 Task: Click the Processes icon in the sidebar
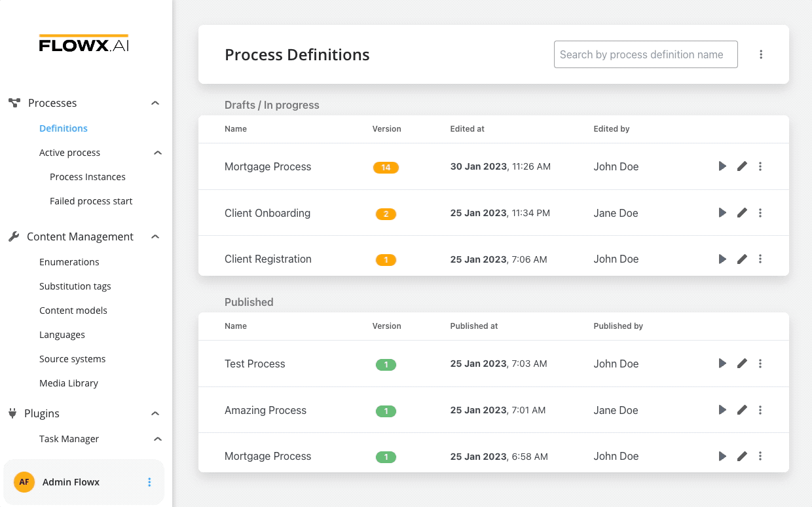click(x=13, y=102)
